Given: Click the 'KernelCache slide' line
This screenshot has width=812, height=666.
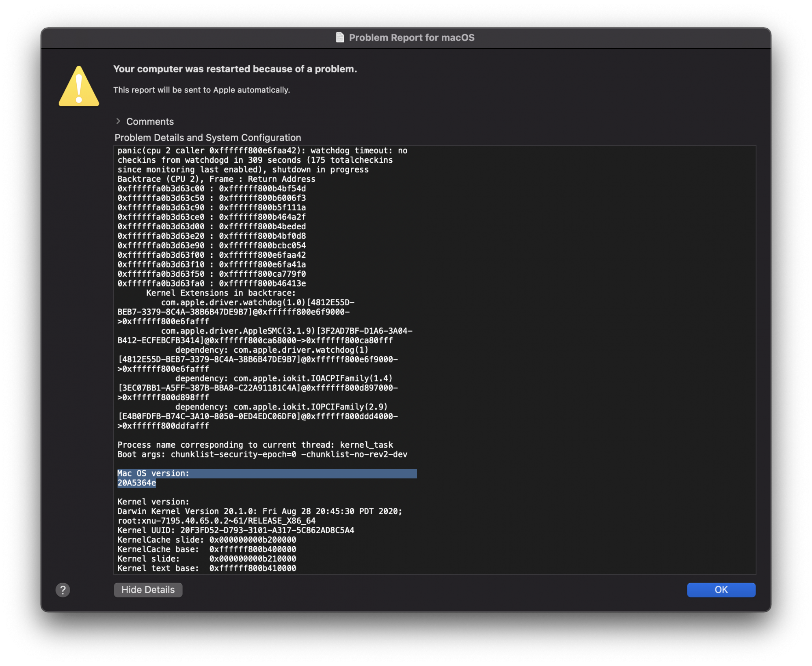Looking at the screenshot, I should [207, 540].
